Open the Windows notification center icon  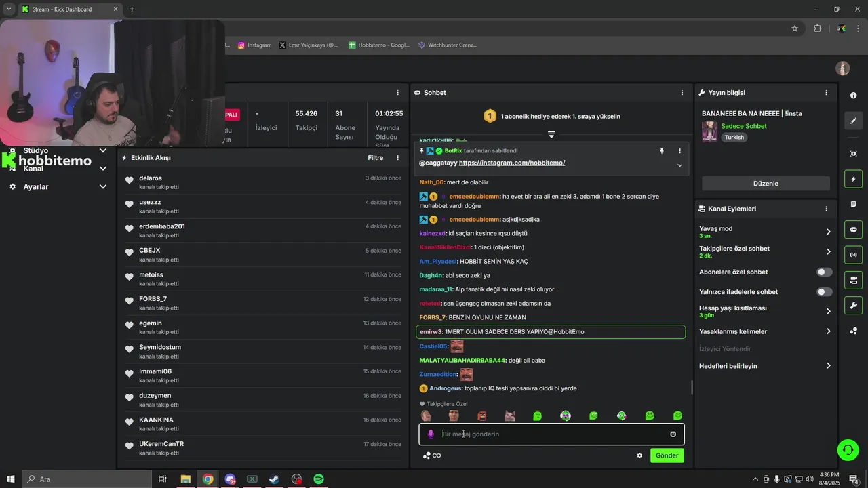(x=854, y=479)
